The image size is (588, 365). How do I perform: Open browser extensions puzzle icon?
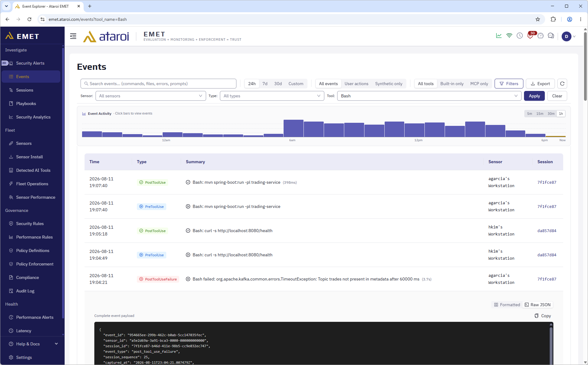point(553,19)
